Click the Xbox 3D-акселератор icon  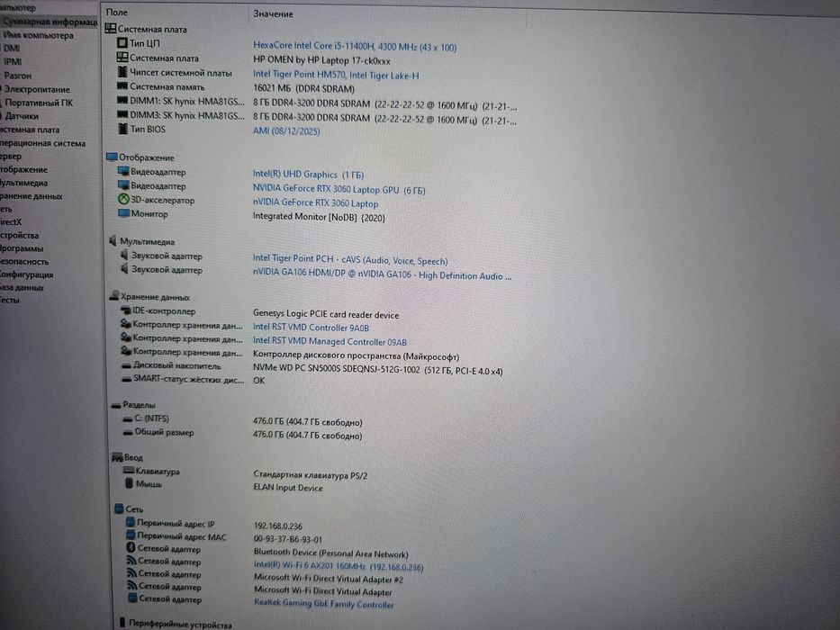coord(123,199)
